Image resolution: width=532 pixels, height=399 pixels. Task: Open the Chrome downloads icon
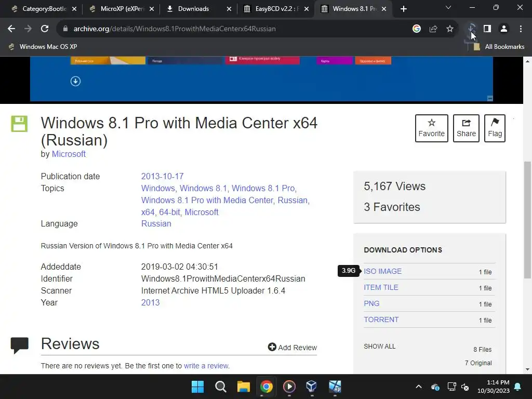point(471,29)
